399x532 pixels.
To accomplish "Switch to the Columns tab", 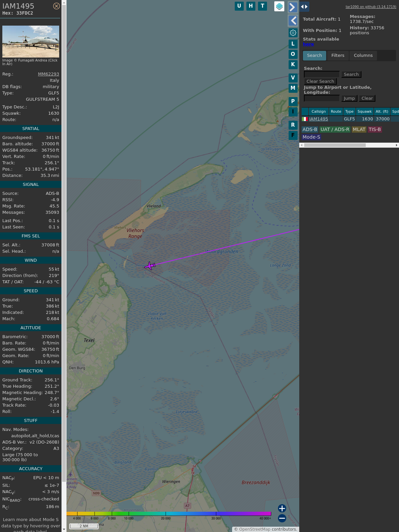I will click(363, 56).
